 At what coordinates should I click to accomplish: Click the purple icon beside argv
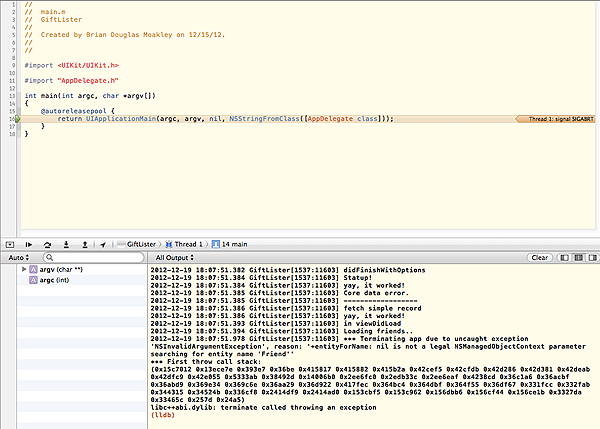pyautogui.click(x=33, y=269)
